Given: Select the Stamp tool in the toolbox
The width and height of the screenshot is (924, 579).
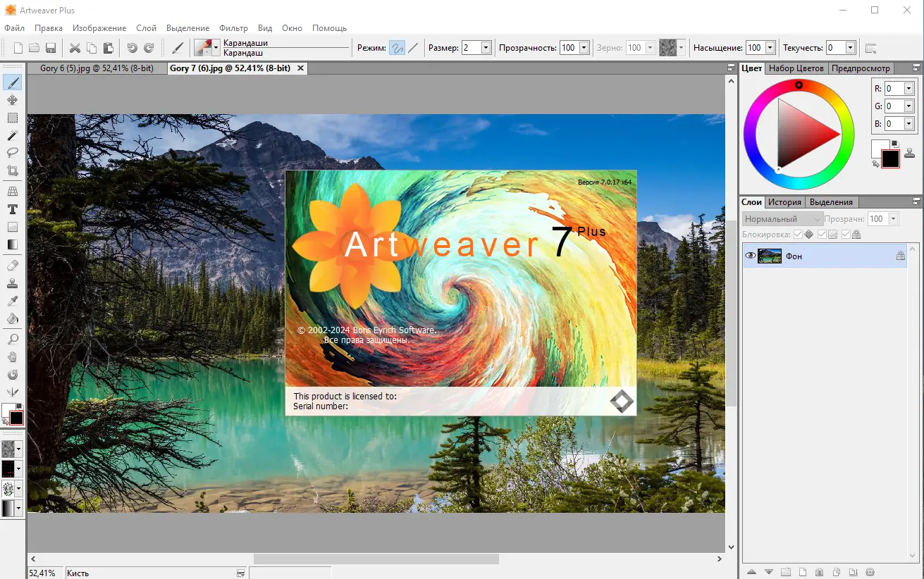Looking at the screenshot, I should (x=13, y=283).
